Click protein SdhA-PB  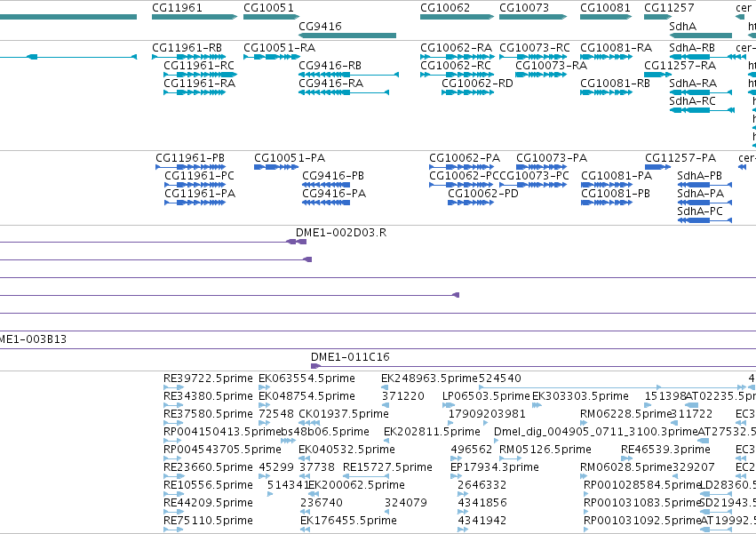tap(700, 176)
